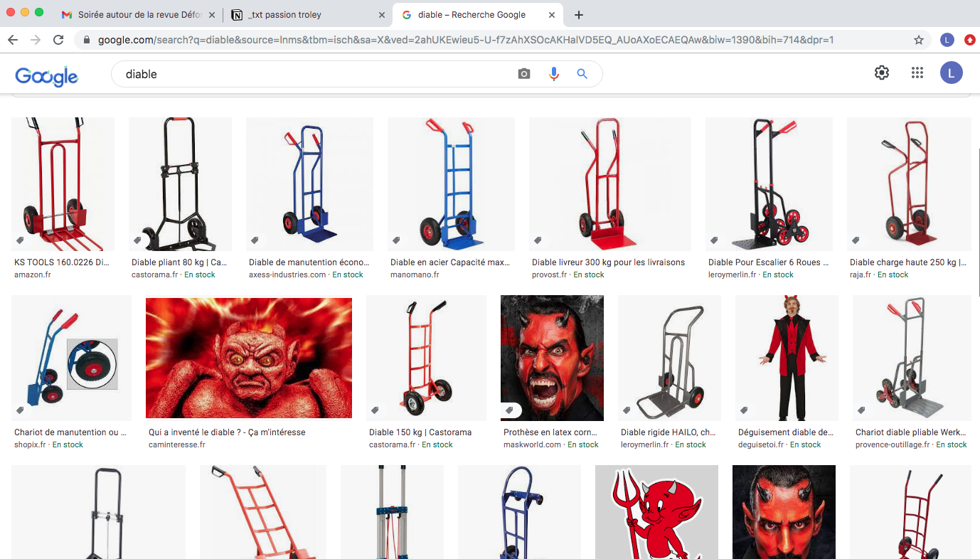Viewport: 980px width, 559px height.
Task: Click the blue magnifying glass search icon
Action: click(x=582, y=74)
